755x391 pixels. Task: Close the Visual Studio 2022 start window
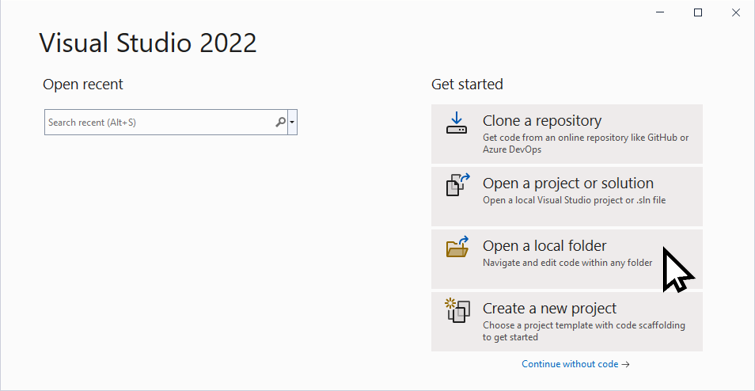[x=736, y=13]
